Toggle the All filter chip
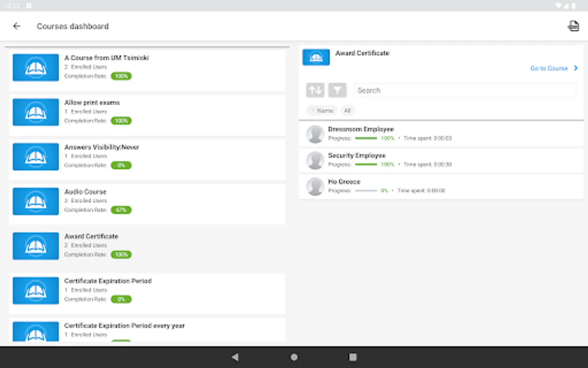The width and height of the screenshot is (588, 368). point(347,110)
